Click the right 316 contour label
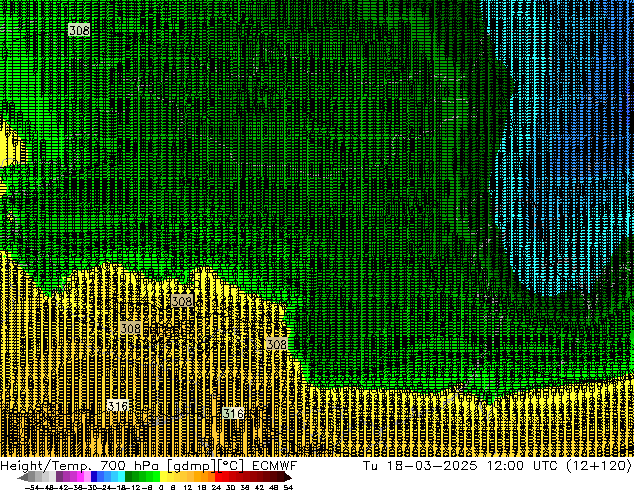634x490 pixels. tap(233, 413)
